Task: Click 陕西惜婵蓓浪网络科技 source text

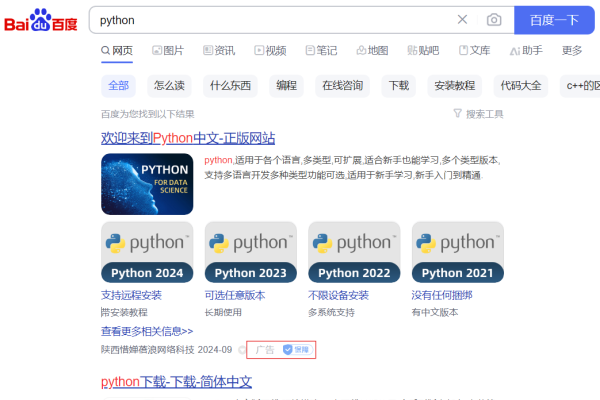Action: point(148,350)
